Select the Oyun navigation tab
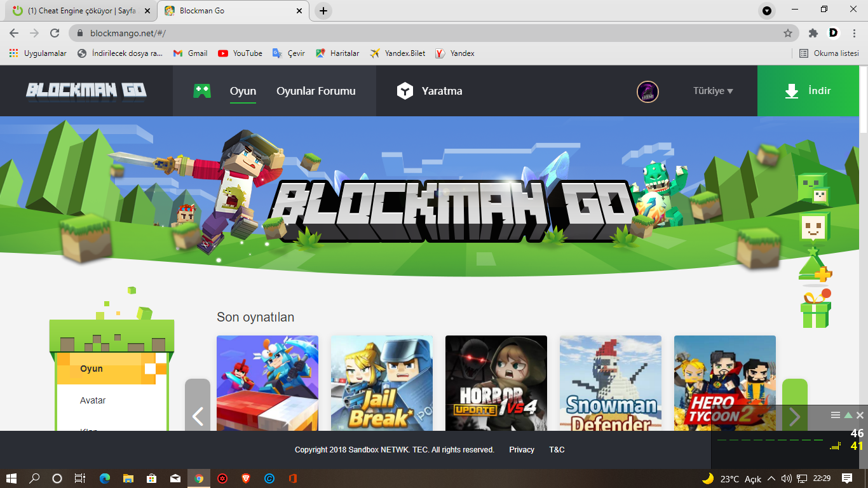The width and height of the screenshot is (868, 488). [243, 91]
